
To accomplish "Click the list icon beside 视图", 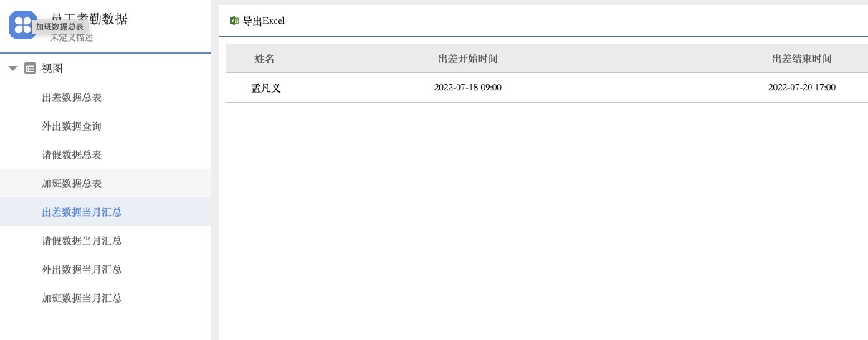I will [30, 68].
